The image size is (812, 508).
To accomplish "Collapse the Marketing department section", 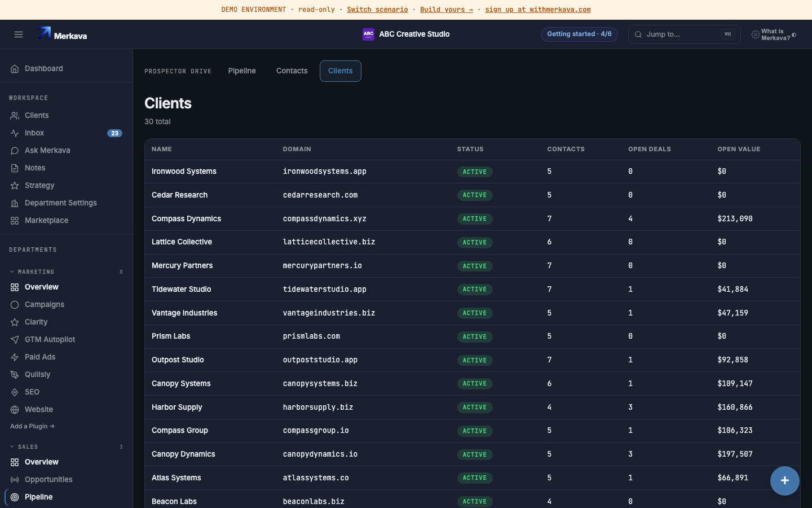I will 66,272.
